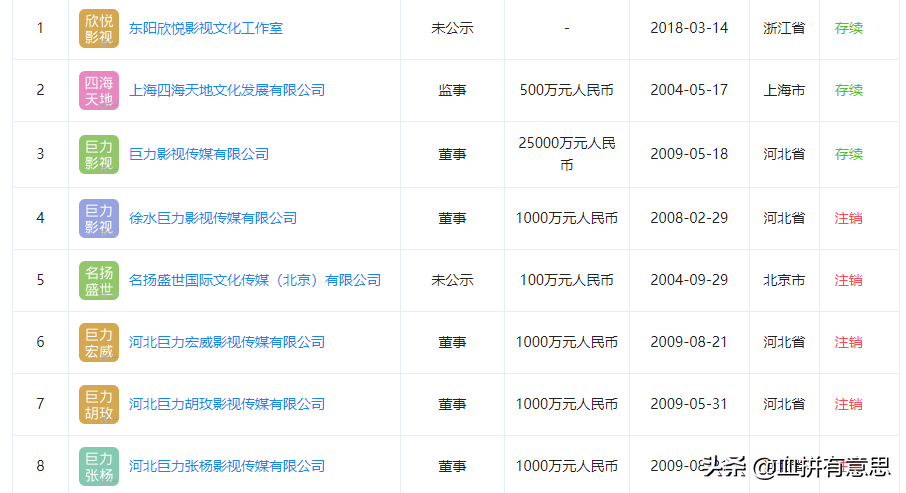This screenshot has width=906, height=493.
Task: Click 存续 status in 巨力影视传媒有限公司 row
Action: tap(848, 154)
